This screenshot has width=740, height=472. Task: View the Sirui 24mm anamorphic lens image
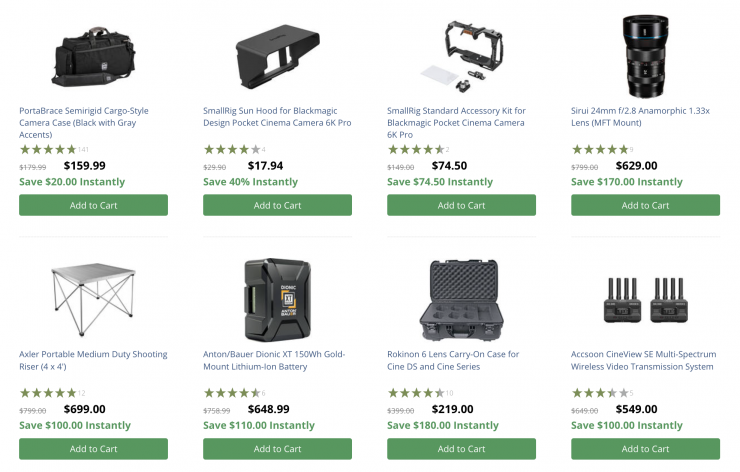pyautogui.click(x=645, y=56)
